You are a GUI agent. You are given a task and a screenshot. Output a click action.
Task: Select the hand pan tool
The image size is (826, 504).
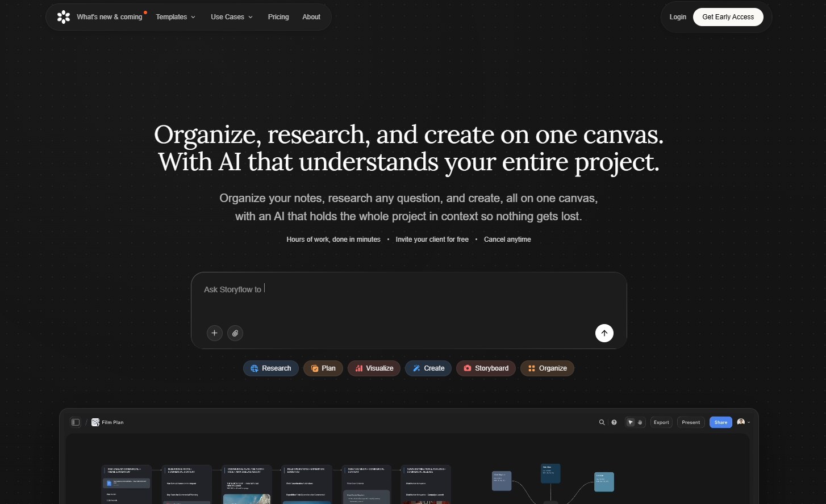pos(640,422)
